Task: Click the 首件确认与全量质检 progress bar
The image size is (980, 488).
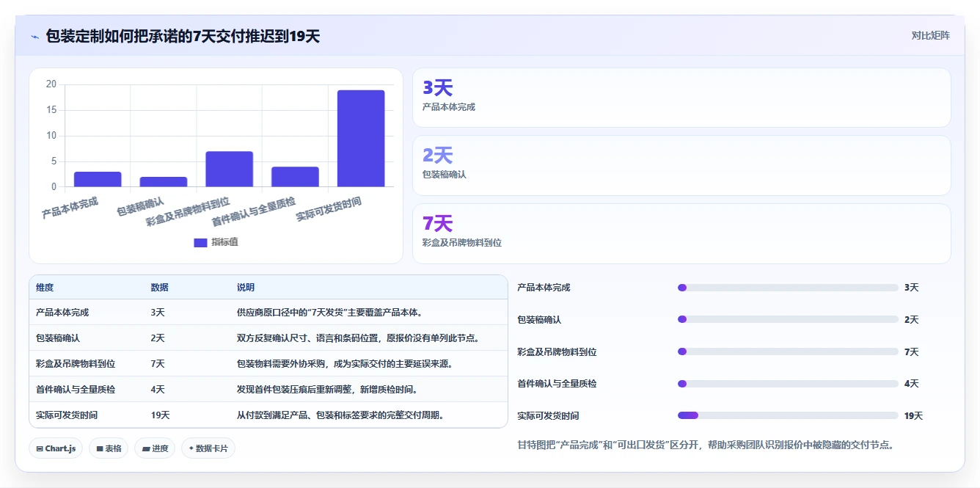Action: click(x=788, y=383)
